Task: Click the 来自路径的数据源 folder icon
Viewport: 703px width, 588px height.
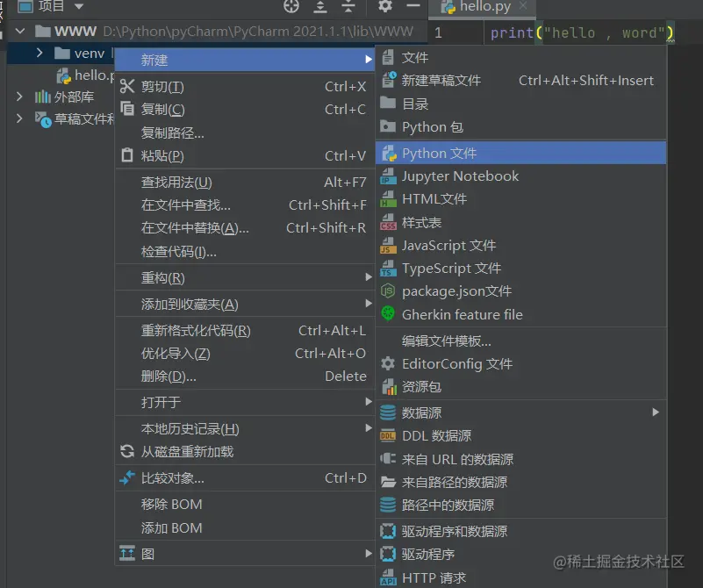Action: click(x=388, y=482)
